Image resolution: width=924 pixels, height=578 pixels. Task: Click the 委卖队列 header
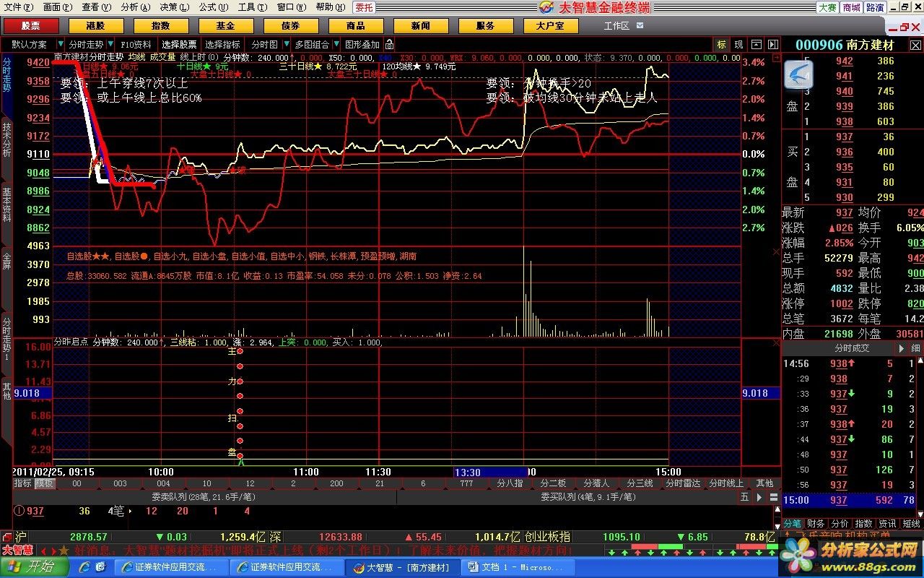[203, 497]
